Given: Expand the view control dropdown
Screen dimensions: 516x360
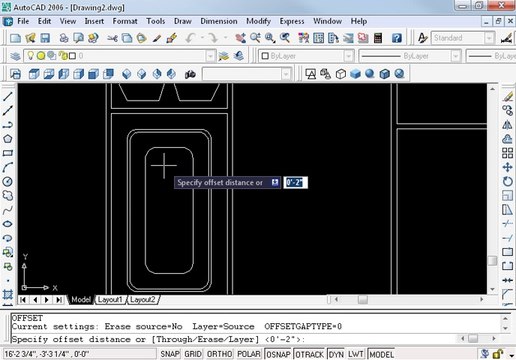Looking at the screenshot, I should (286, 74).
